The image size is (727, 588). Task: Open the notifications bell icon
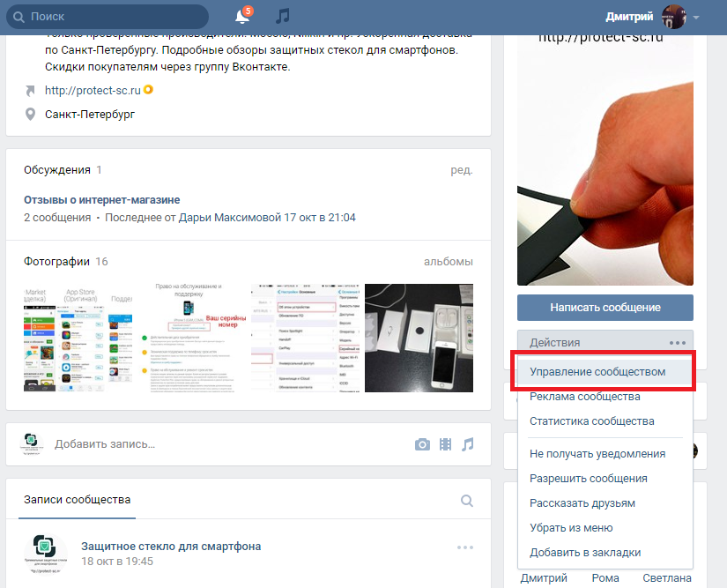point(242,17)
